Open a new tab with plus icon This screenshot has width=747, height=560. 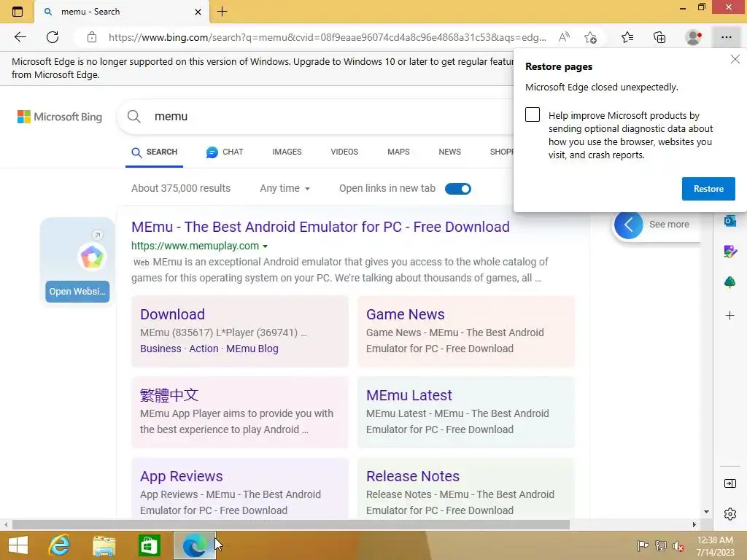click(222, 12)
